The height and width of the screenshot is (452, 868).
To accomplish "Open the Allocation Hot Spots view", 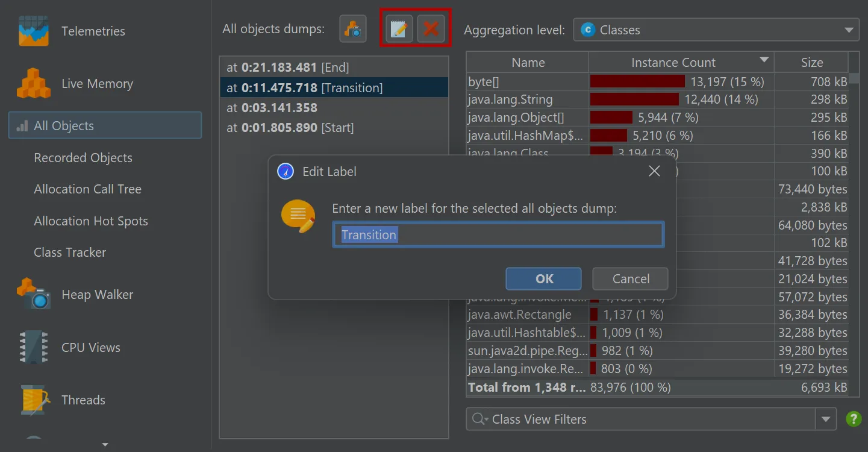I will click(x=91, y=221).
